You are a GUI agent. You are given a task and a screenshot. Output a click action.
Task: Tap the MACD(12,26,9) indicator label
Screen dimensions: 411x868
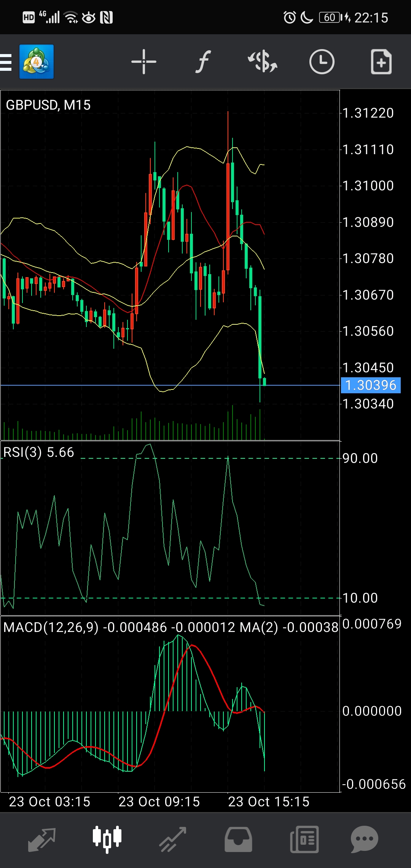[x=171, y=627]
